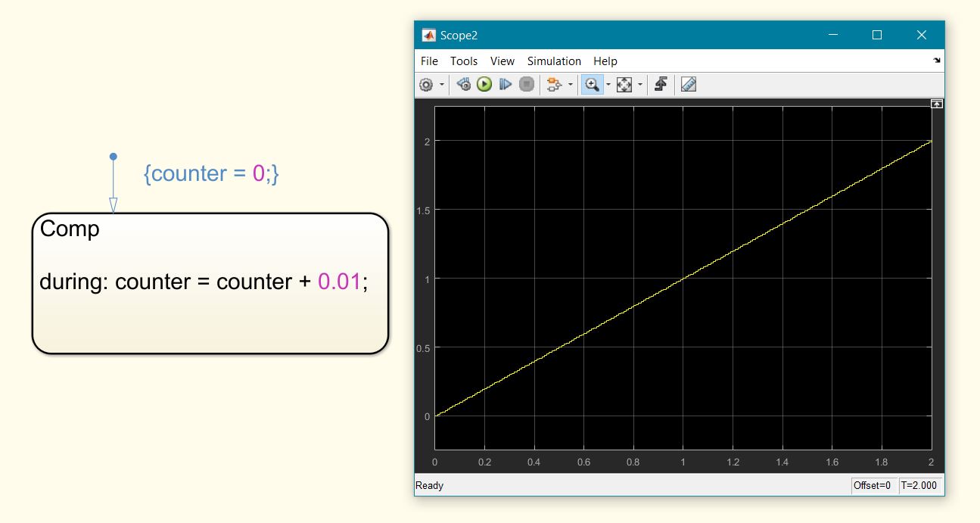This screenshot has width=980, height=523.
Task: Click the {counter = 0;} transition label
Action: [211, 174]
